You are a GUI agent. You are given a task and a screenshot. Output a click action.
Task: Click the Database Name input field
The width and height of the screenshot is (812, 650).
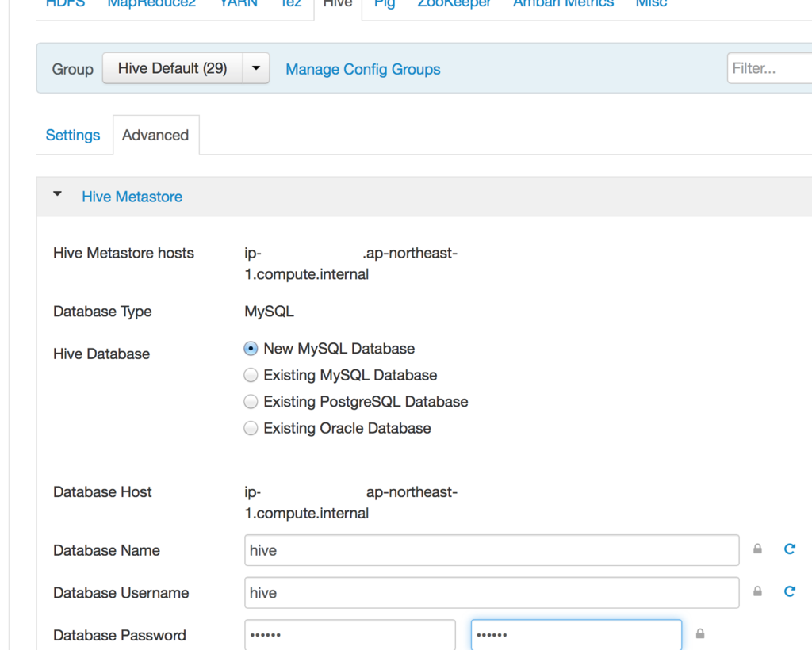coord(492,550)
